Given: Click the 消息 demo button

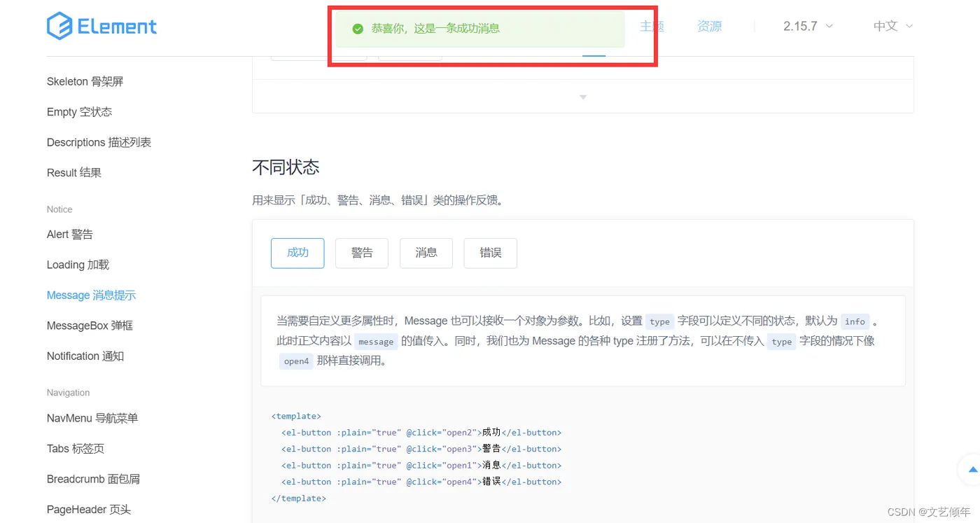Looking at the screenshot, I should pyautogui.click(x=426, y=253).
